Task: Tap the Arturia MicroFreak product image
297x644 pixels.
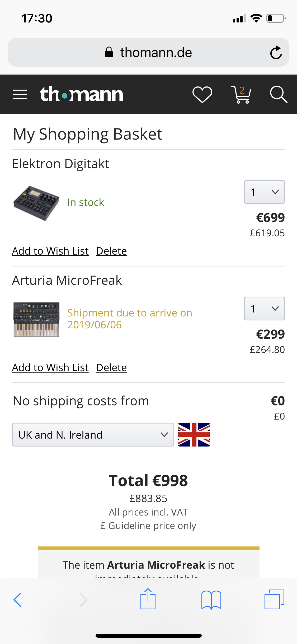Action: click(36, 319)
